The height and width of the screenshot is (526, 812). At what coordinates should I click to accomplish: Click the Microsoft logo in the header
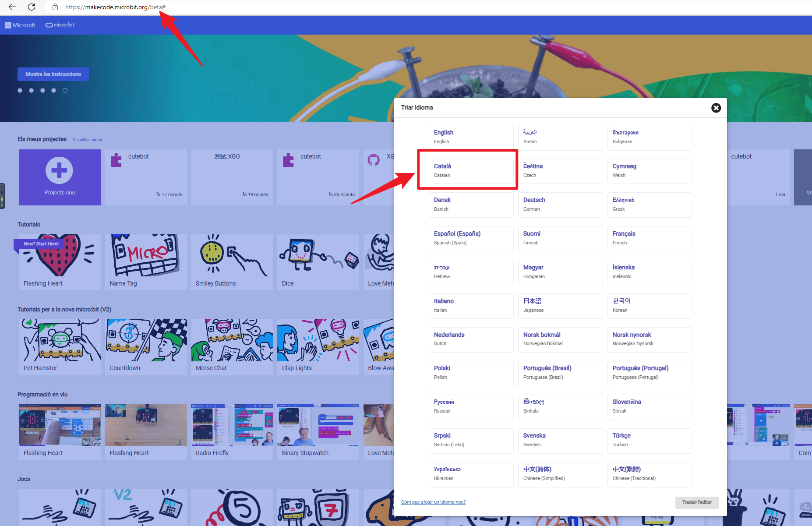[20, 25]
